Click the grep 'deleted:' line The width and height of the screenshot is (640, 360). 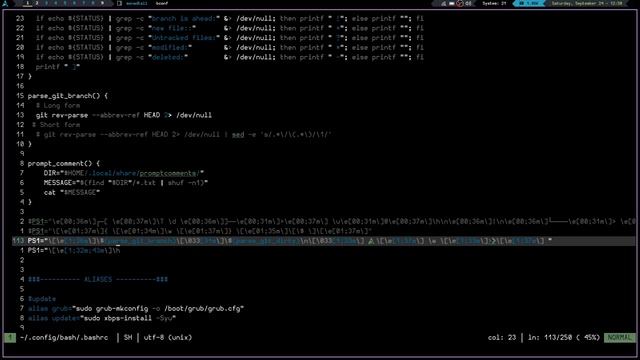click(229, 58)
